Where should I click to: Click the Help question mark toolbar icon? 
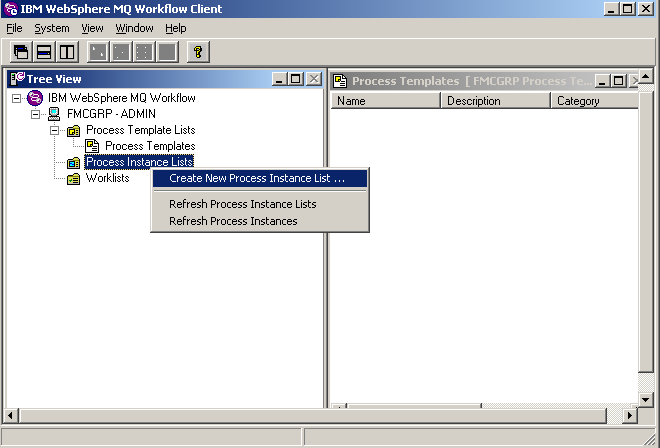[x=198, y=52]
